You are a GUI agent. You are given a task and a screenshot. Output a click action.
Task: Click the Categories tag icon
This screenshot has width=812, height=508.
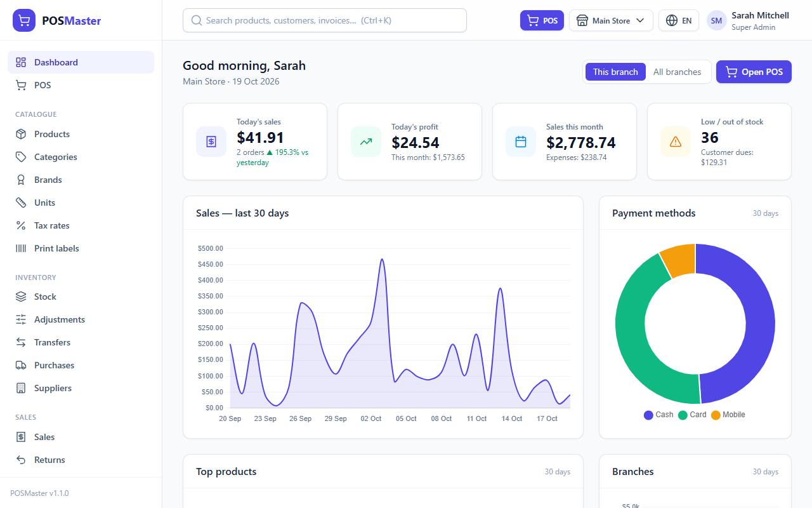(x=21, y=157)
